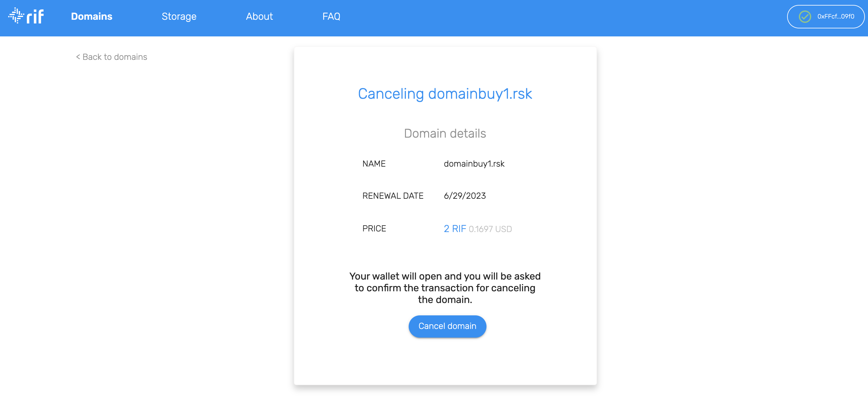Click Domains tab in navigation

[x=92, y=17]
